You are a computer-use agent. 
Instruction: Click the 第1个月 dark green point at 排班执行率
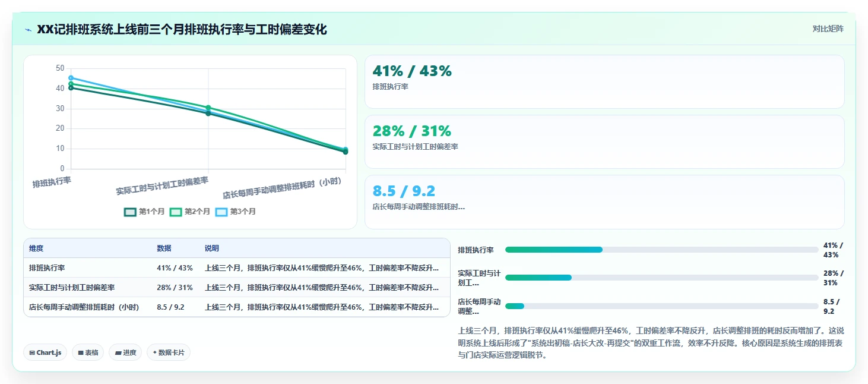pos(71,88)
